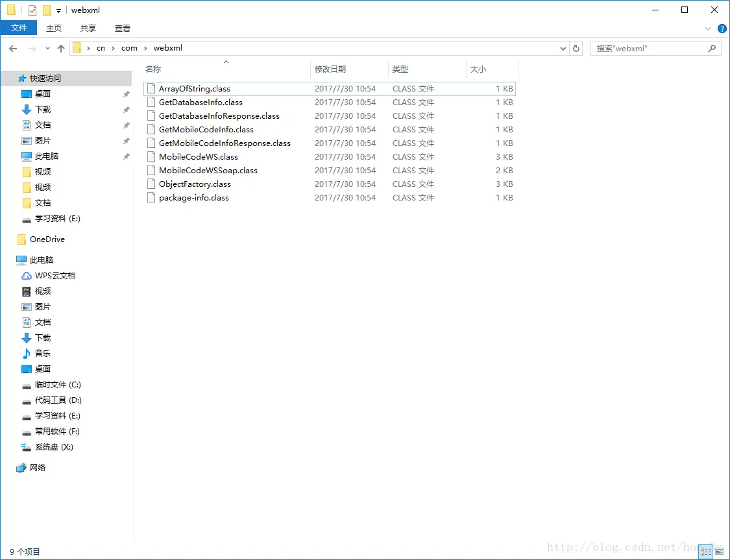The width and height of the screenshot is (730, 560).
Task: Open the quick access toolbar customize dropdown
Action: [x=58, y=10]
